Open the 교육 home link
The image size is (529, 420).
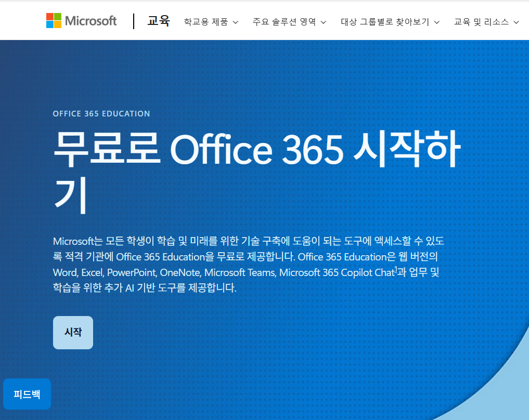point(159,21)
